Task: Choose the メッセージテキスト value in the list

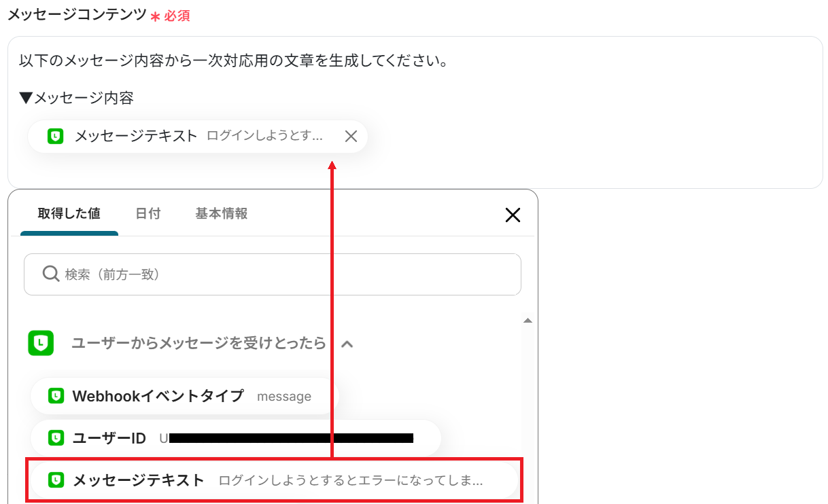Action: pos(274,480)
